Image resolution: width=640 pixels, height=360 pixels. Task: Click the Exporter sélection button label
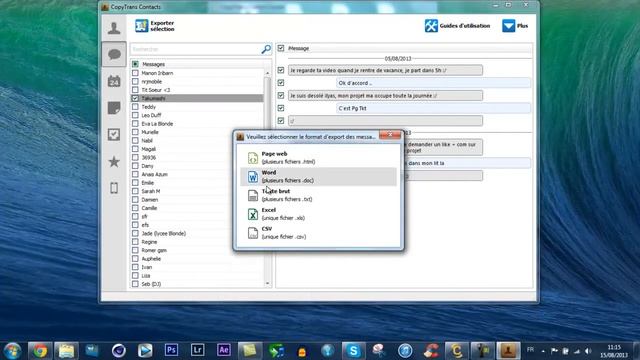162,26
